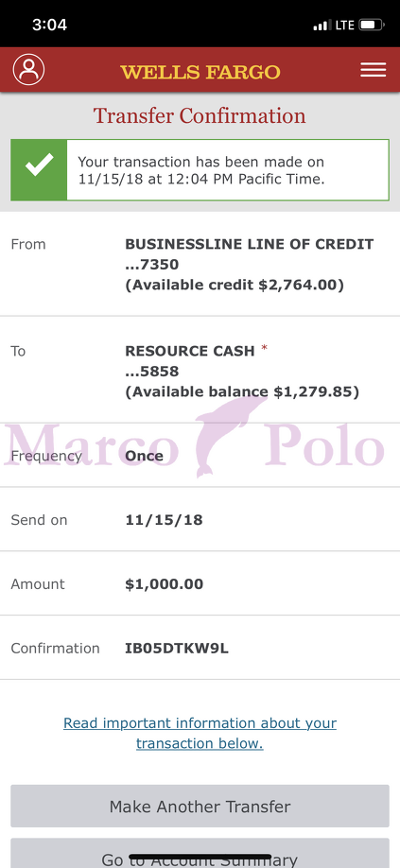Tap the cellular signal bars icon
Viewport: 400px width, 868px height.
322,25
